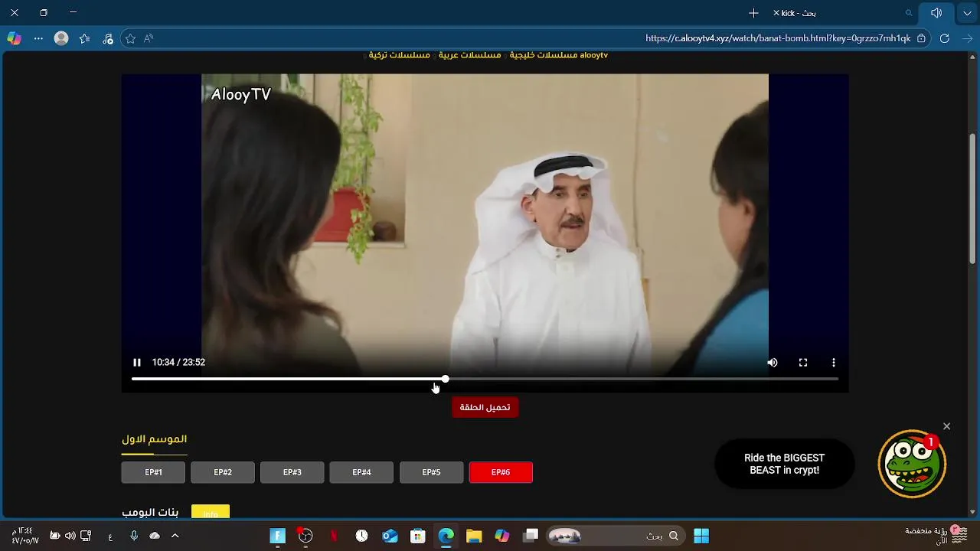Image resolution: width=980 pixels, height=551 pixels.
Task: Close the crypto ad popup
Action: click(946, 426)
